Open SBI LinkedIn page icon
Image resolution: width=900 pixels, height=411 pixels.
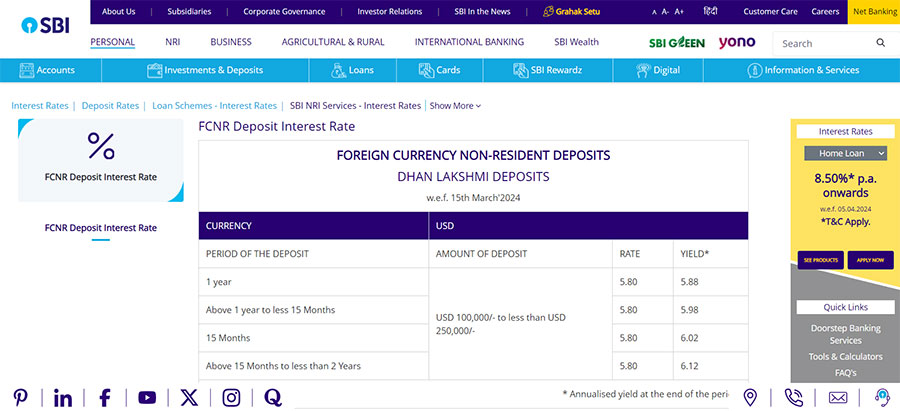[x=63, y=397]
